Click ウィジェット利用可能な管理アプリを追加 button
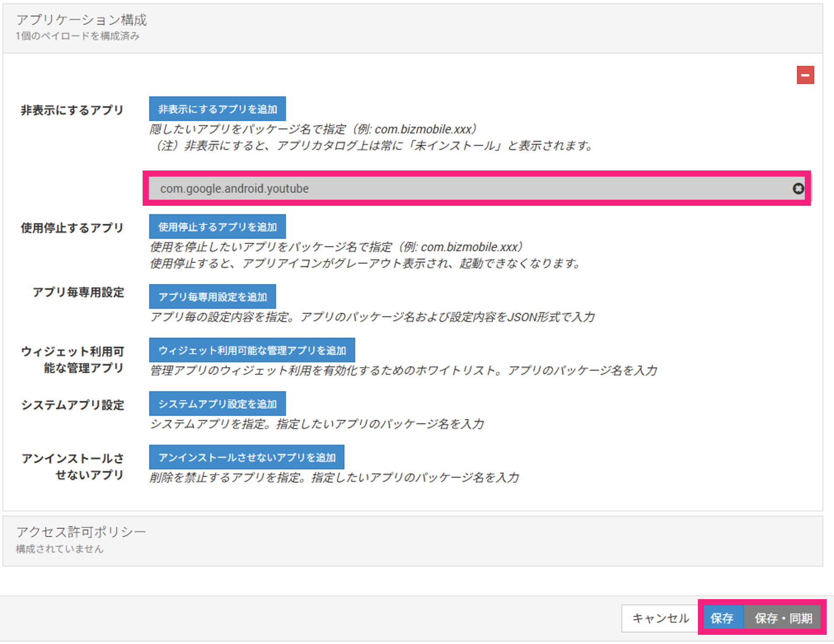 [252, 350]
